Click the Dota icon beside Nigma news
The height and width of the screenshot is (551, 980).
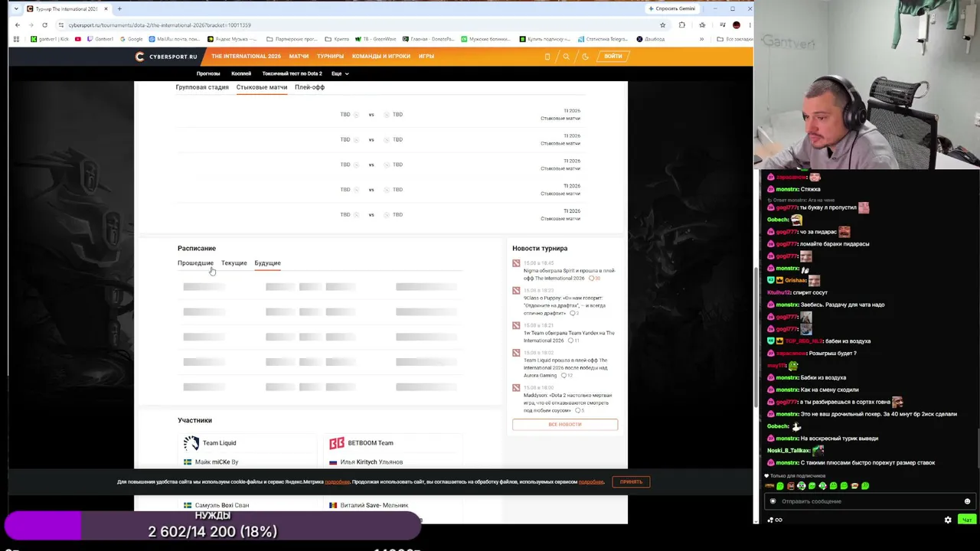pos(516,263)
